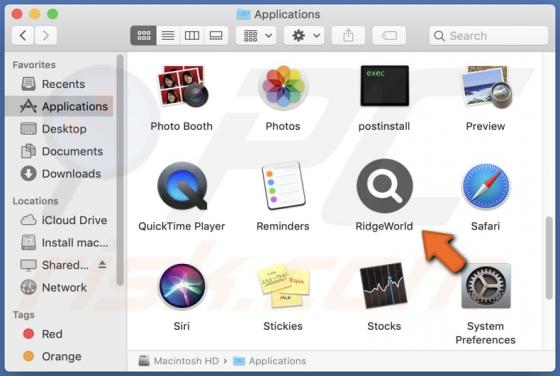Click the main file list scrollbar
Screen dimensions: 560x376
click(549, 258)
